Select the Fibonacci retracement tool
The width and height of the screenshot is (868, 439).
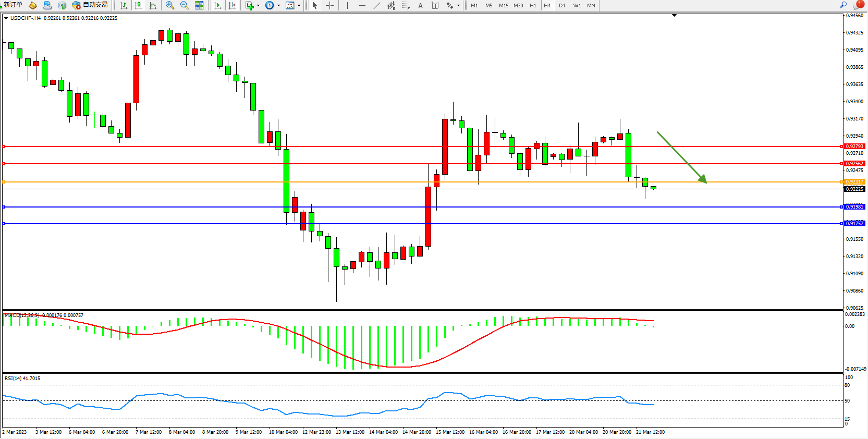tap(406, 5)
